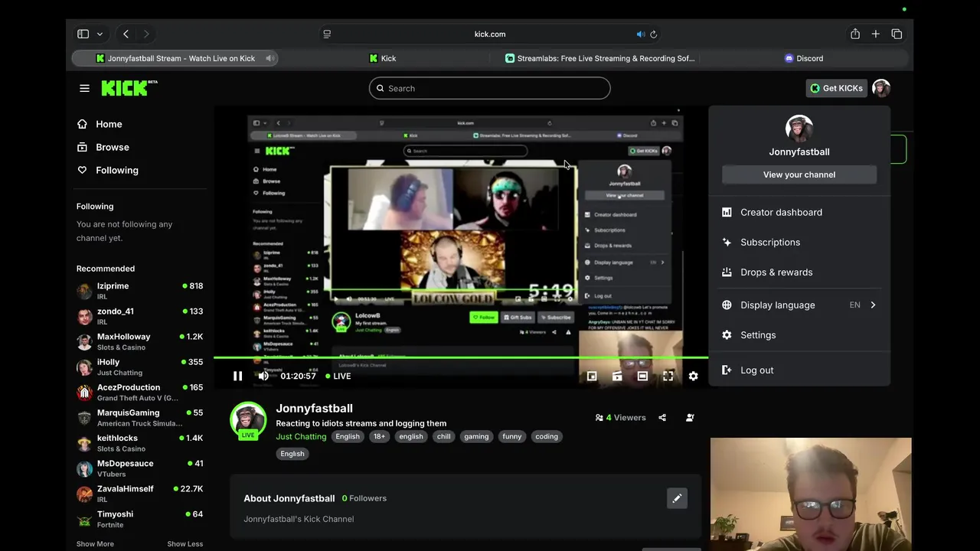The width and height of the screenshot is (980, 551).
Task: Select the chill stream tag
Action: [x=444, y=436]
